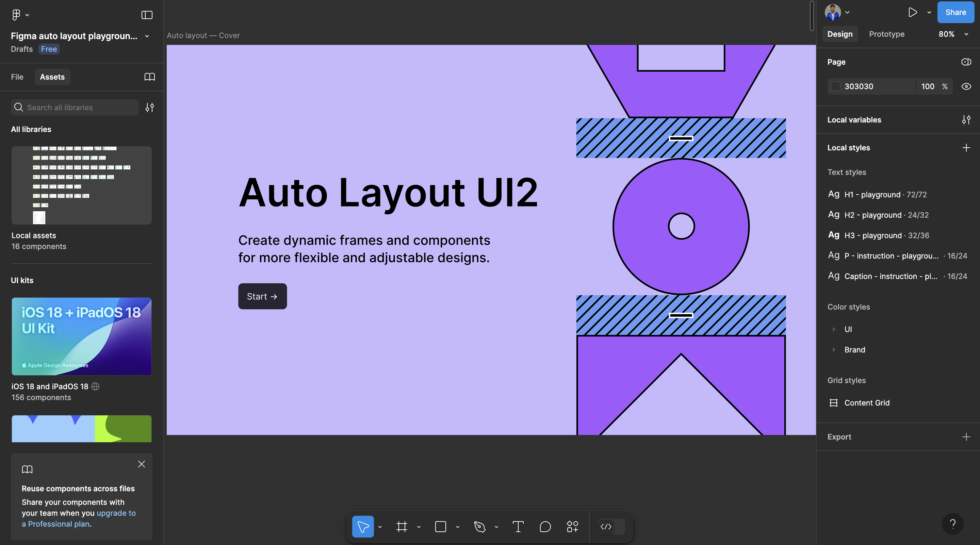Click the Share button
Image resolution: width=980 pixels, height=545 pixels.
tap(955, 12)
